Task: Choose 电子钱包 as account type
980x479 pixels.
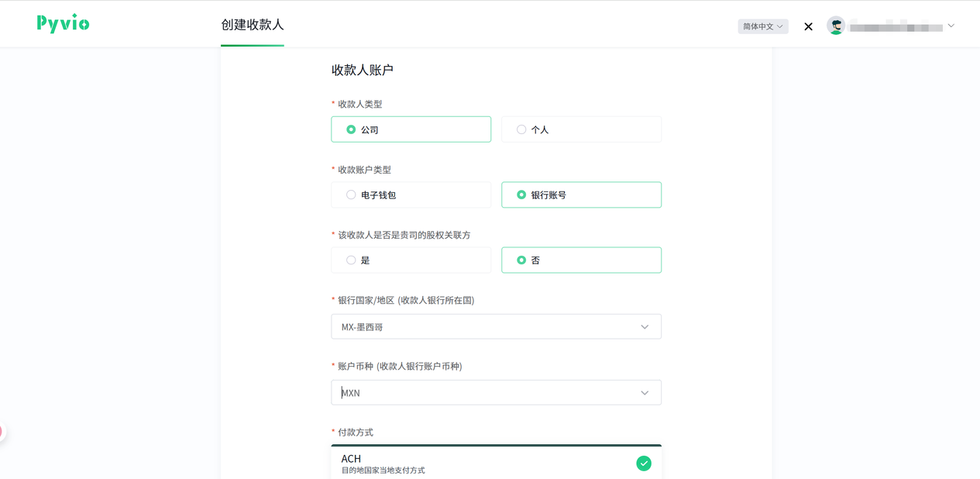Action: tap(411, 195)
